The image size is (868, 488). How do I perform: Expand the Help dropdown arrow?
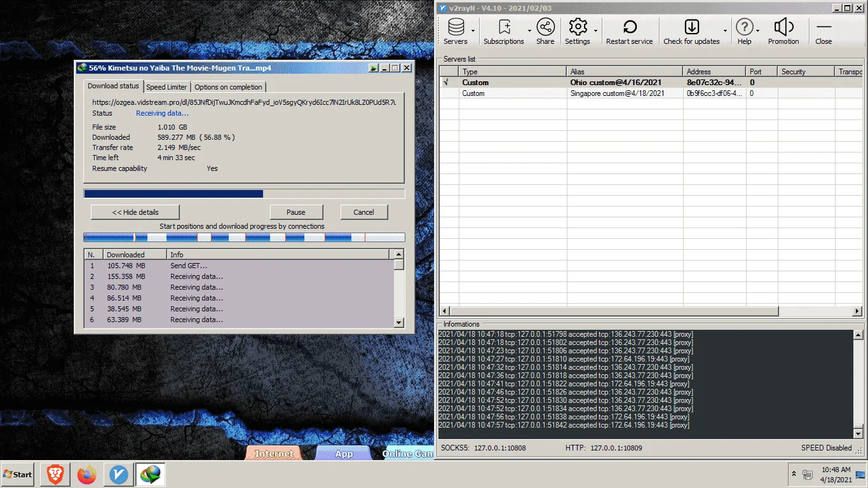757,31
